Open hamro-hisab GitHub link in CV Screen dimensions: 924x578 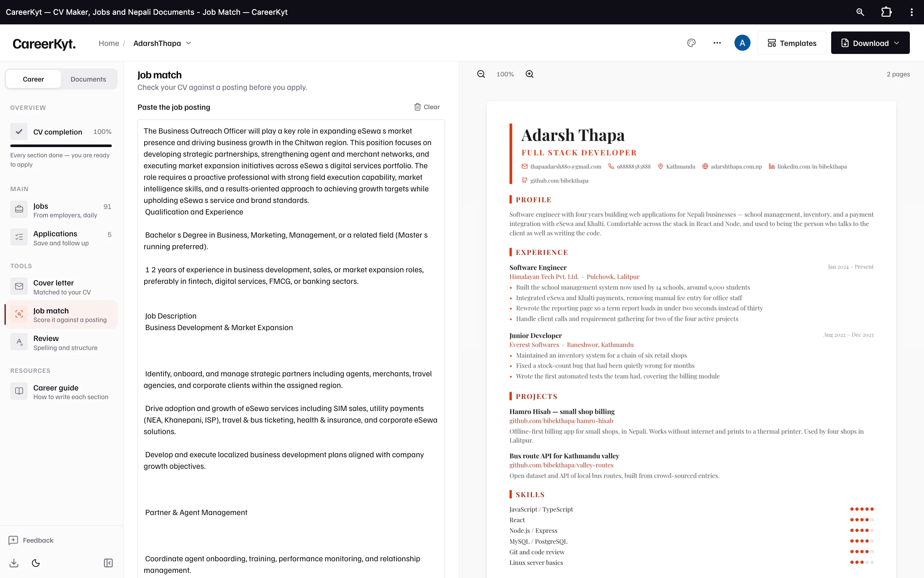pos(561,421)
